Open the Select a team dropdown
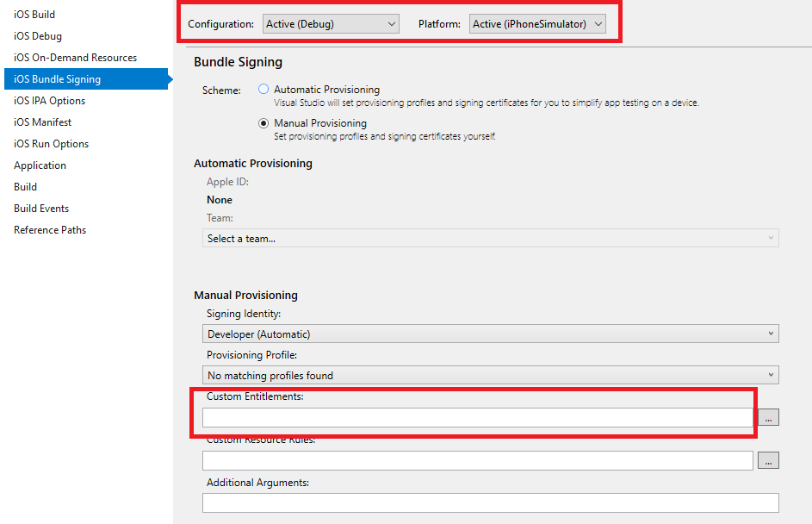Viewport: 812px width, 524px height. (491, 239)
